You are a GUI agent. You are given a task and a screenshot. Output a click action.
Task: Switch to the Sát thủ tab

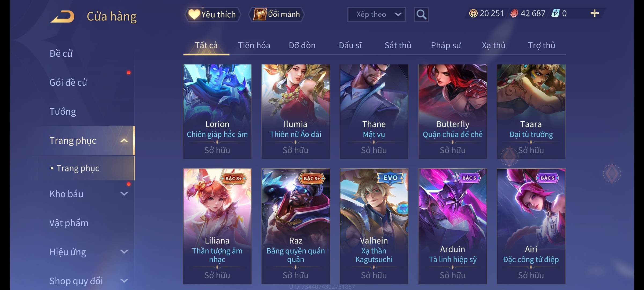pyautogui.click(x=398, y=45)
